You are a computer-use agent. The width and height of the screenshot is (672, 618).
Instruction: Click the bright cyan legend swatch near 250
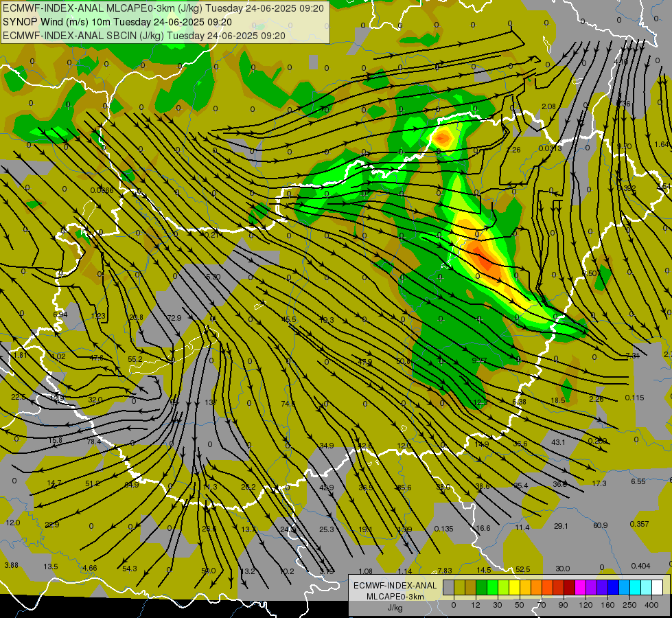coord(636,587)
